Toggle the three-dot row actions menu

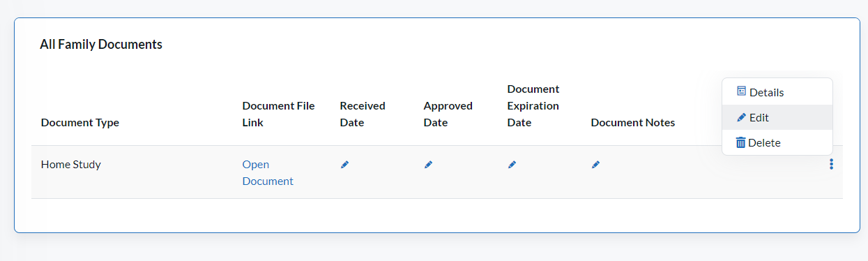pyautogui.click(x=831, y=165)
